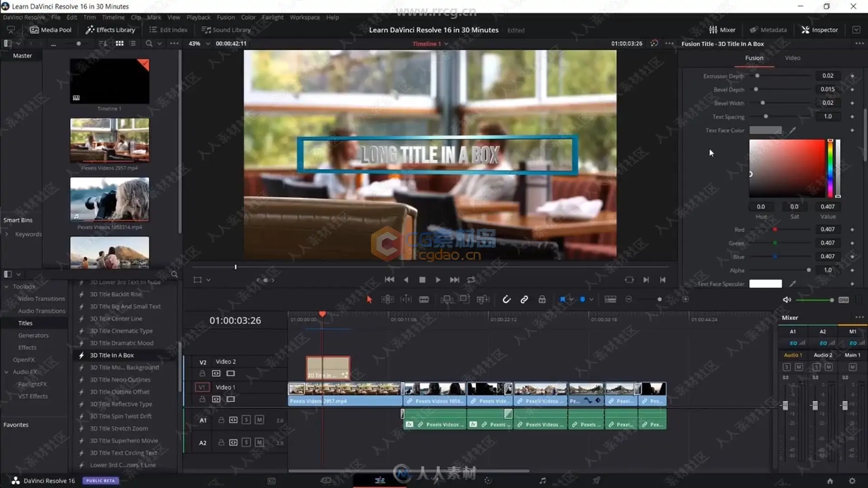This screenshot has height=488, width=868.
Task: Click the blue marker icon
Action: click(x=582, y=299)
